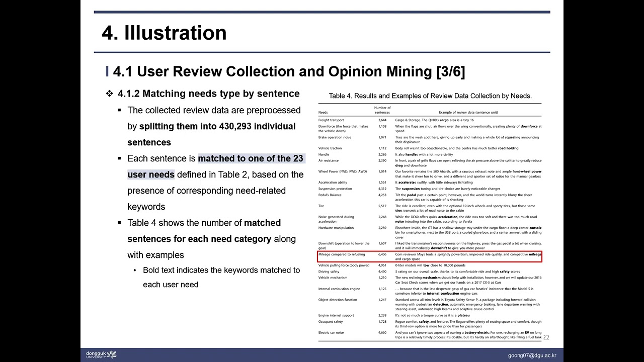This screenshot has width=644, height=362.
Task: Click the 'Electric car noise' row label
Action: pyautogui.click(x=331, y=332)
